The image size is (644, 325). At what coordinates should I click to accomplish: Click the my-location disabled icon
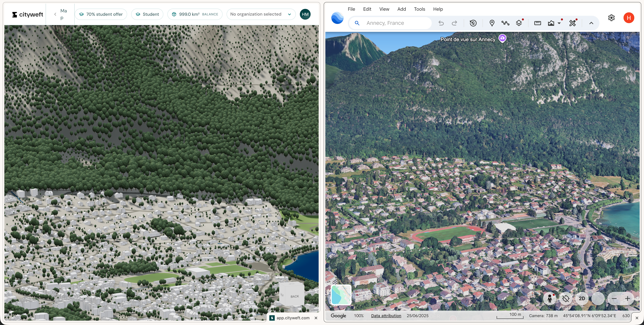click(x=566, y=299)
